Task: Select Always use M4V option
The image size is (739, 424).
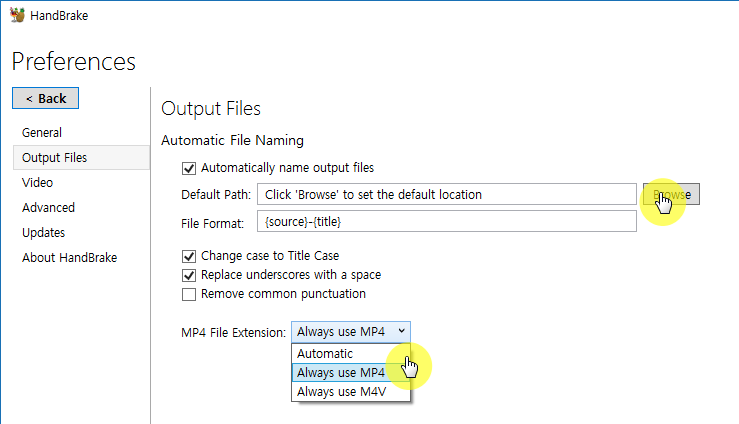Action: [x=351, y=391]
